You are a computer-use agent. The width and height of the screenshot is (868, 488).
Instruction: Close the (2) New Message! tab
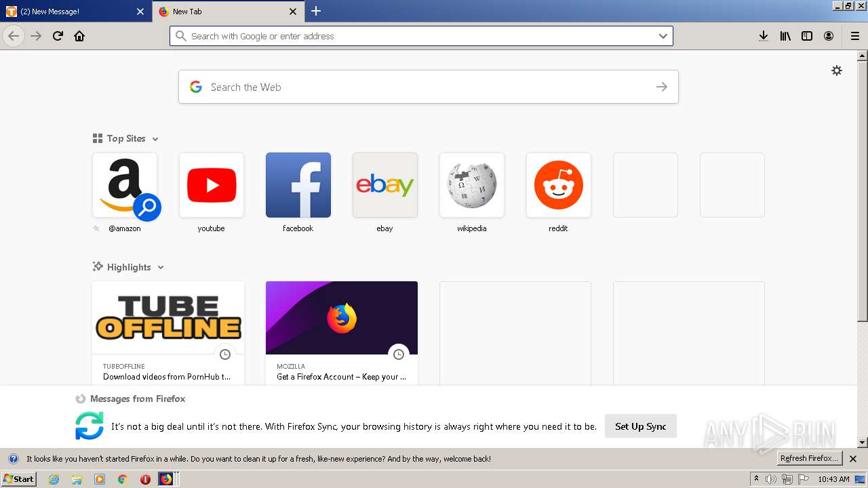click(140, 12)
